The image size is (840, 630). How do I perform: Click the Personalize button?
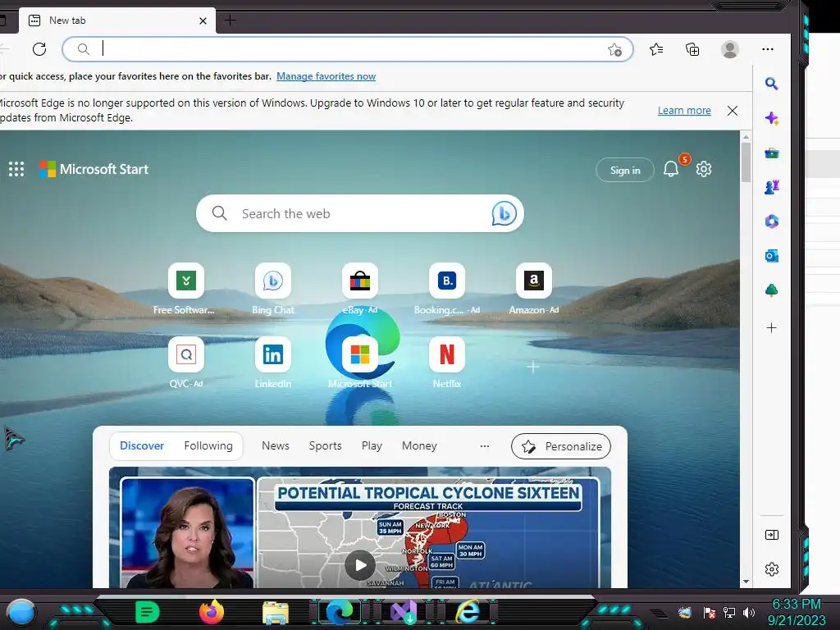point(561,446)
